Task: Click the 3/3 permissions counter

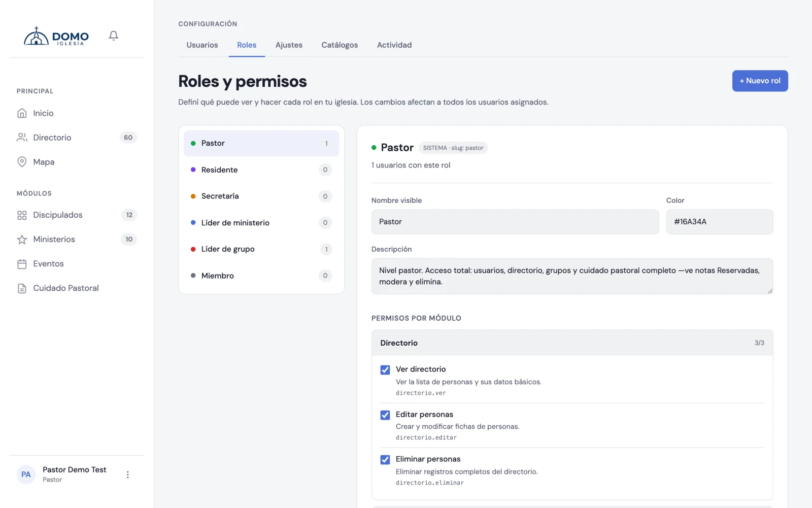Action: (x=759, y=343)
